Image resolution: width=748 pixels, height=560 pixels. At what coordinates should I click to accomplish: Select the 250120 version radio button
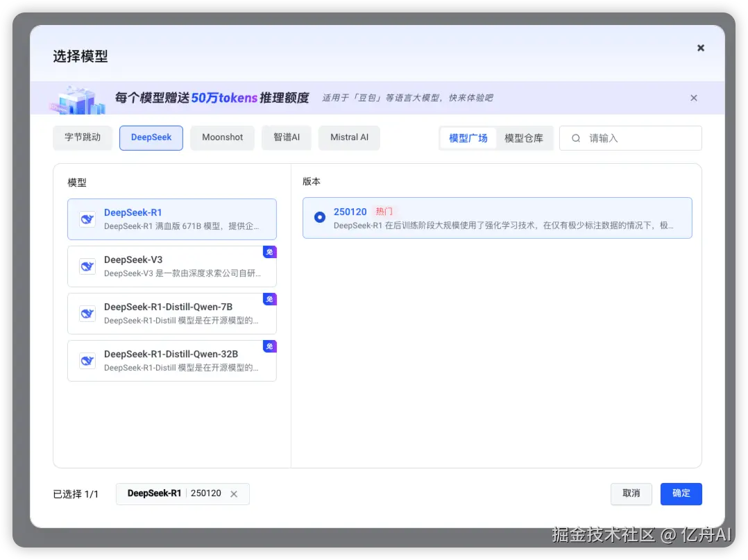point(320,217)
